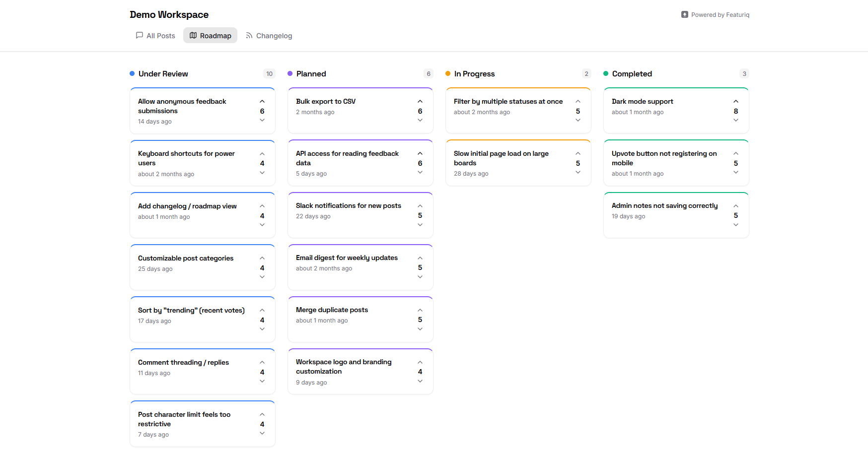Downvote "Admin notes not saving correctly"
Viewport: 868px width, 453px height.
click(736, 225)
